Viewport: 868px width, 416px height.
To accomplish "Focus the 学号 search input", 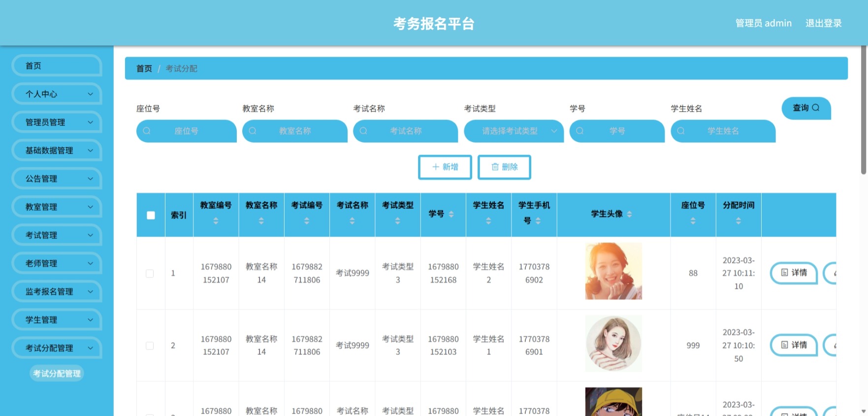I will 617,131.
